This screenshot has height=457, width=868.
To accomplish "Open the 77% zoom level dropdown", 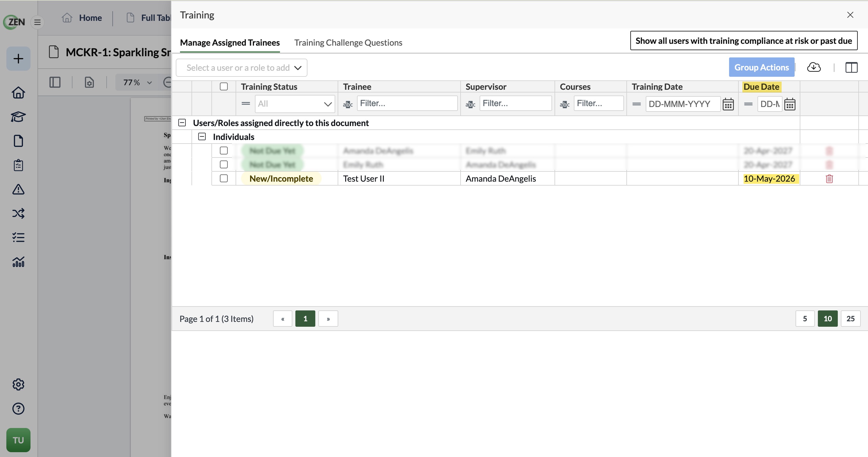I will pos(137,83).
